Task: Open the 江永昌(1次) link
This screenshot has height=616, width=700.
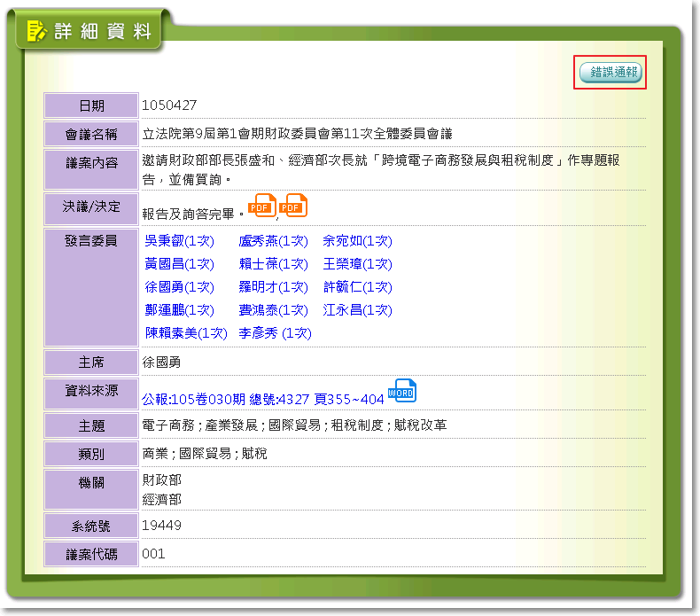Action: pos(357,310)
